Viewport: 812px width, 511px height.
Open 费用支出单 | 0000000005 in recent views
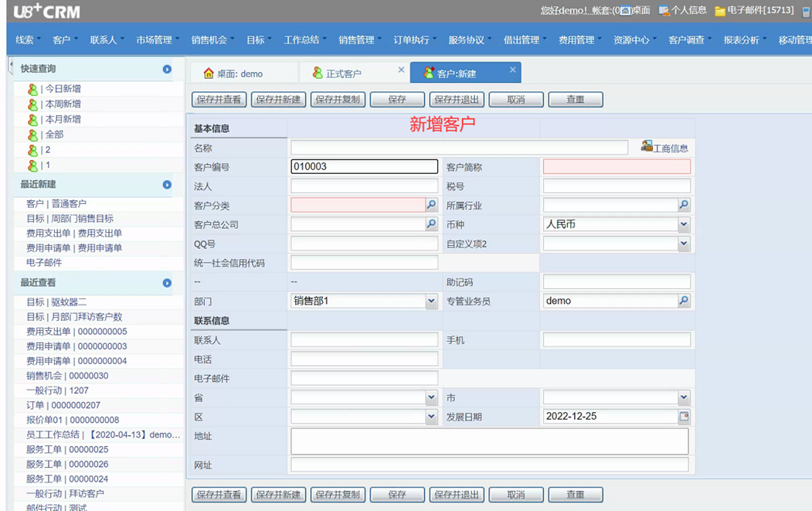click(x=76, y=332)
